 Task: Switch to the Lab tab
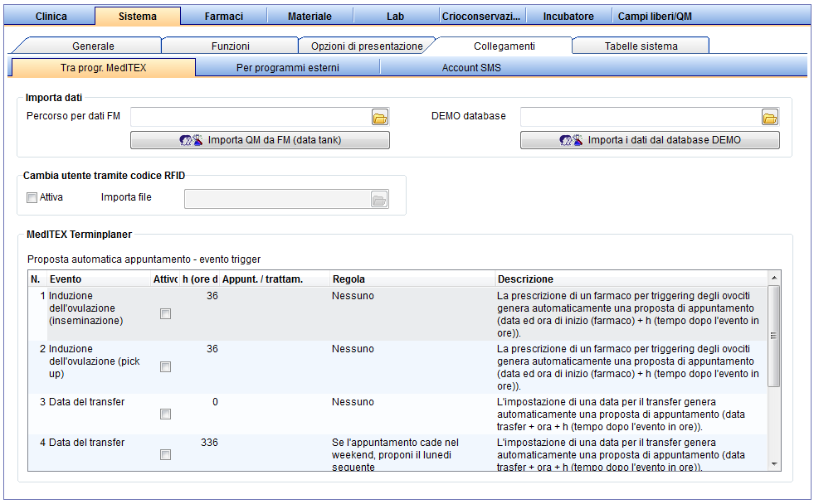(396, 16)
